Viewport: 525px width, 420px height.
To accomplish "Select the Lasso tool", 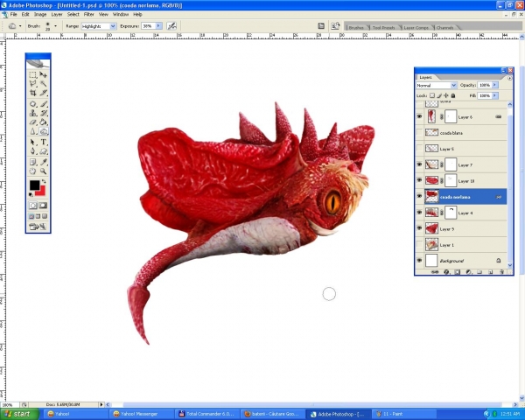I will pos(33,83).
